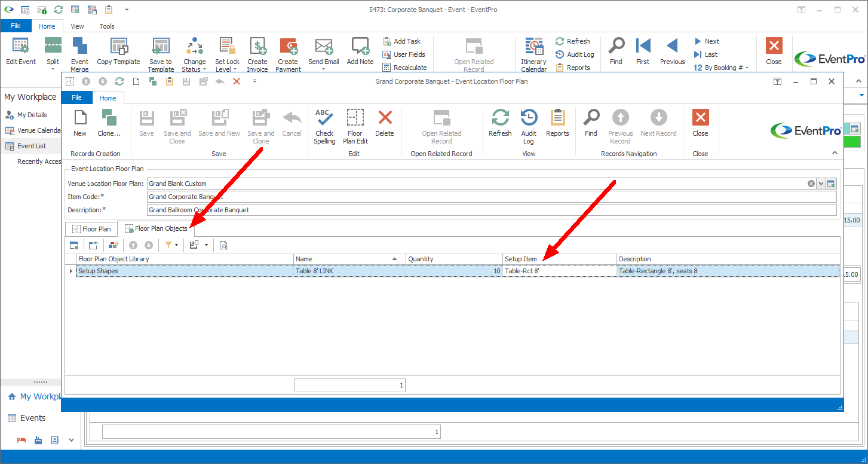Screen dimensions: 868x464
Task: Collapse the floor plan window ribbon
Action: tap(835, 154)
